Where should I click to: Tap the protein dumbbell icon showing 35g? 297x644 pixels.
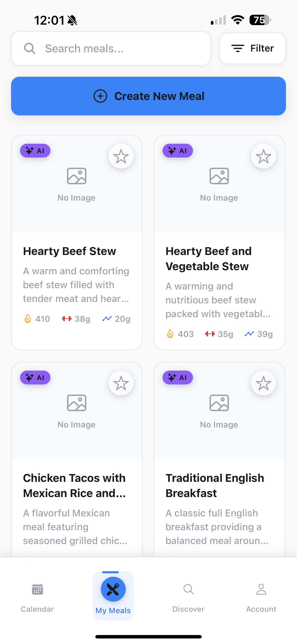pos(210,334)
